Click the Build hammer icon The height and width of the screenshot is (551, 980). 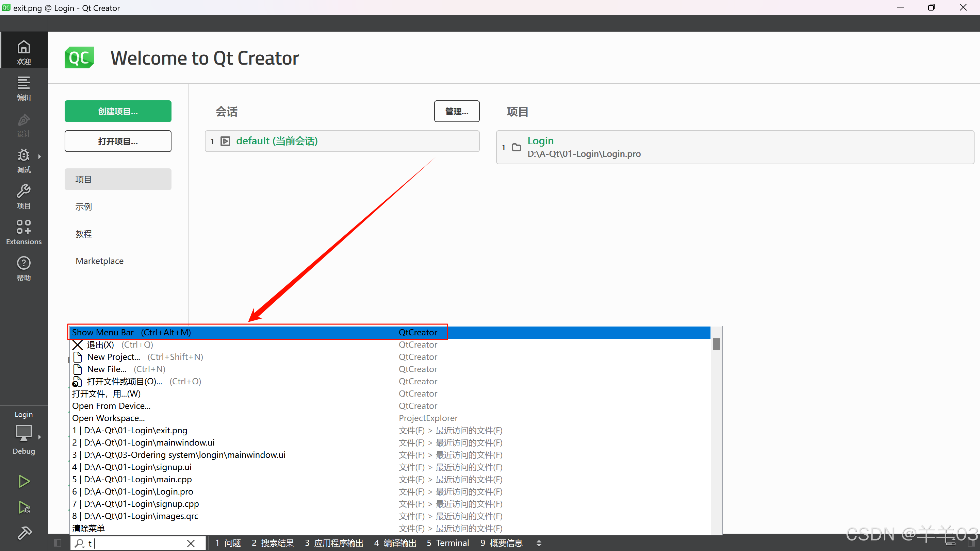(24, 533)
